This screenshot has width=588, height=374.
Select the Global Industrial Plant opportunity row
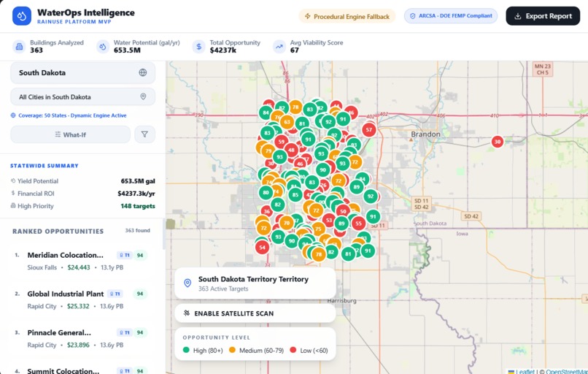[x=82, y=299]
